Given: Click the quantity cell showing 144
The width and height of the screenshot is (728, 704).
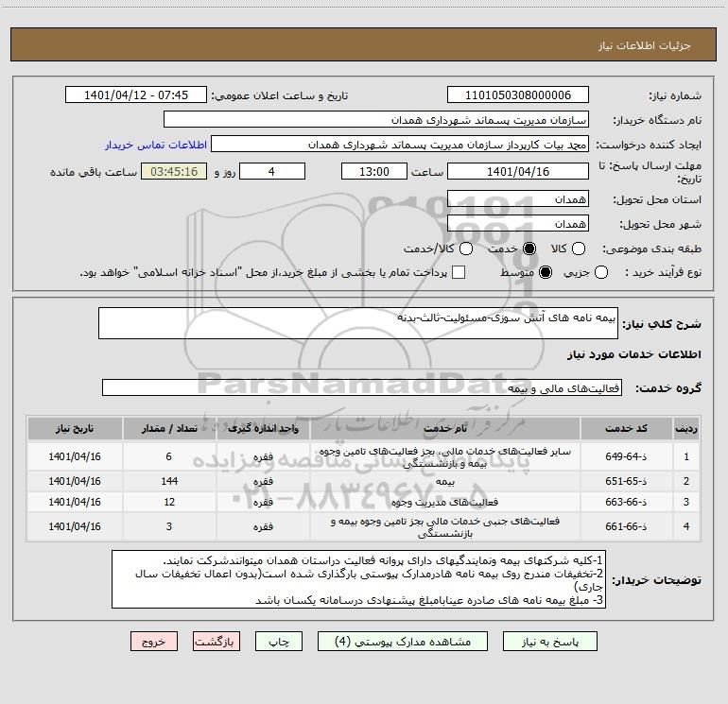Looking at the screenshot, I should pyautogui.click(x=169, y=481).
